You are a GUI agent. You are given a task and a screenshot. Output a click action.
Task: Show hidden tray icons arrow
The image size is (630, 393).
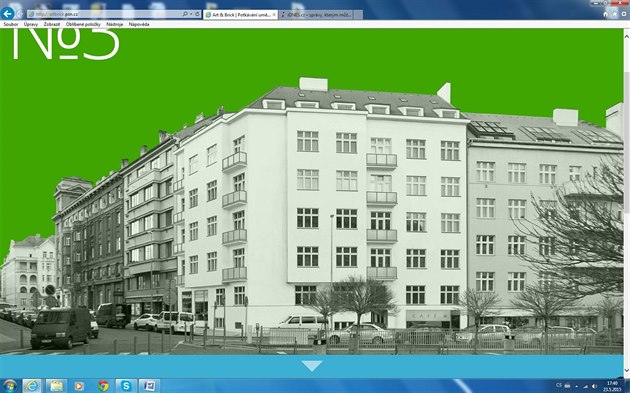coord(576,386)
